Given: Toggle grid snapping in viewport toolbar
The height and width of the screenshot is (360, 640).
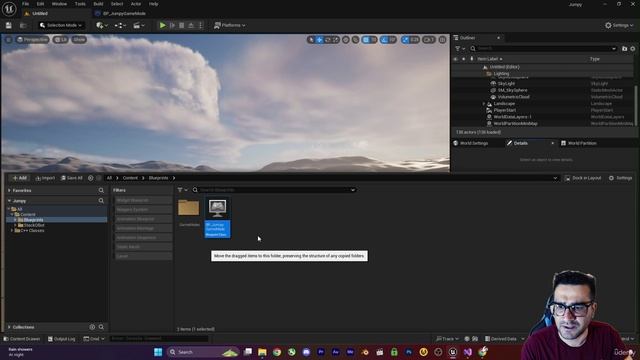Looking at the screenshot, I should [366, 40].
